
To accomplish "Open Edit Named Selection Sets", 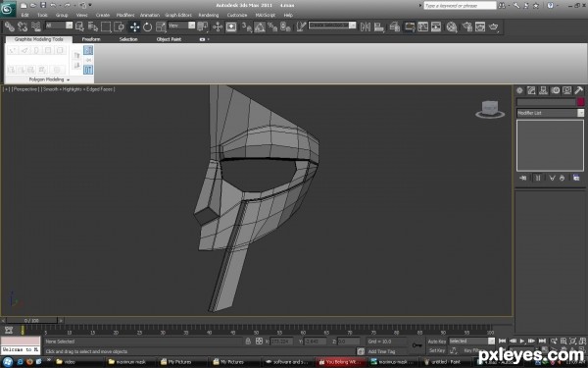I will point(301,26).
